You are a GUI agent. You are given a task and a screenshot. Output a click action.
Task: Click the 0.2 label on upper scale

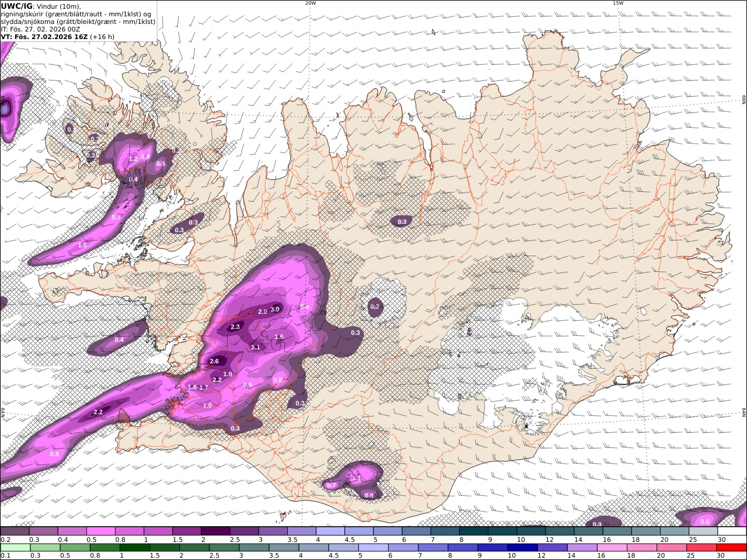pos(6,540)
